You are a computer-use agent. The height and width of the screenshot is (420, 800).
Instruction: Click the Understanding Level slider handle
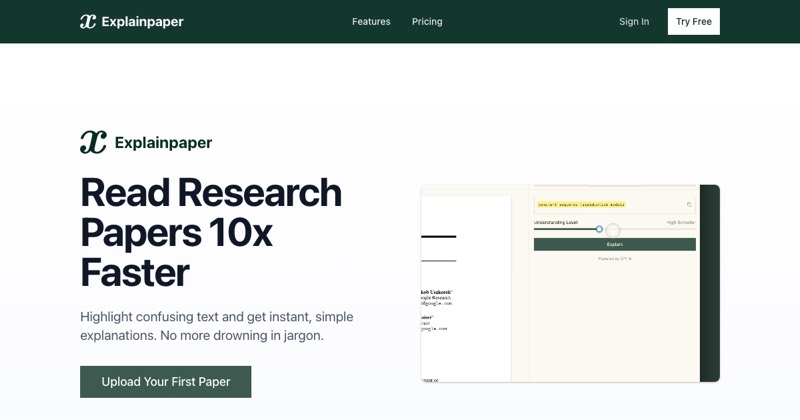[x=599, y=229]
